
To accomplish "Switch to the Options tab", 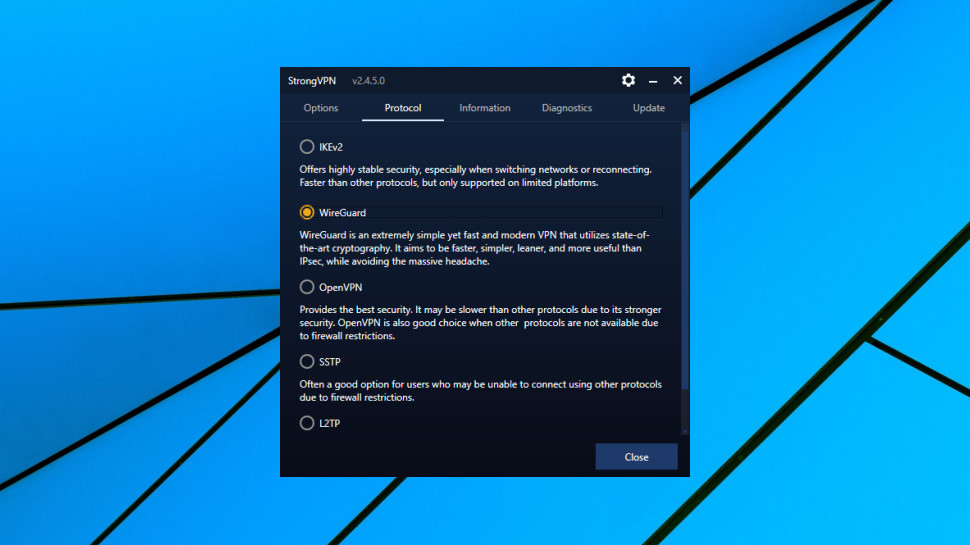I will pyautogui.click(x=320, y=108).
